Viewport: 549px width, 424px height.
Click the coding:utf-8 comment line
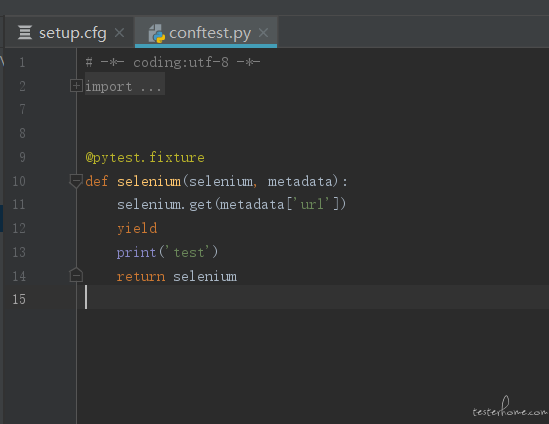pyautogui.click(x=173, y=62)
